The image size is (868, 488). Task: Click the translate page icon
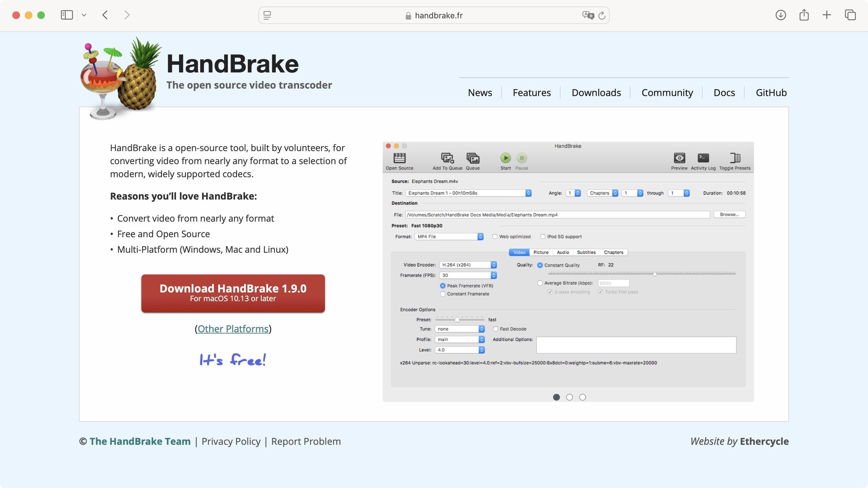coord(588,15)
